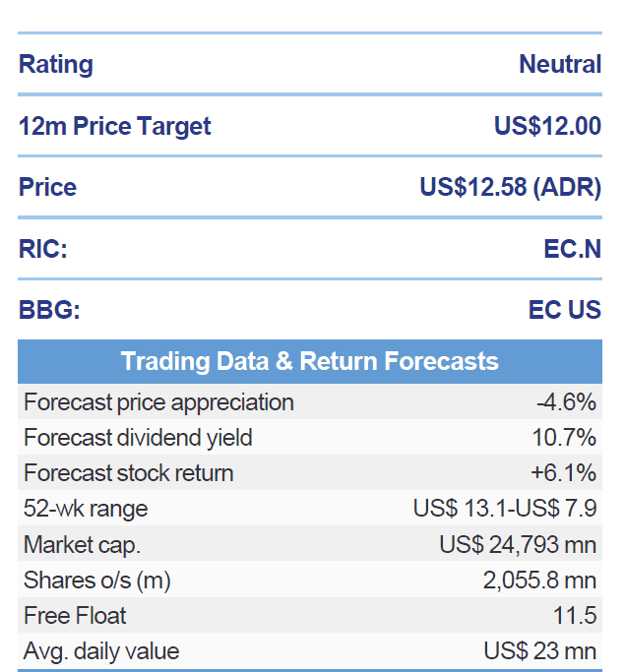Select the Forecast price appreciation row label
The height and width of the screenshot is (672, 625).
pyautogui.click(x=158, y=402)
